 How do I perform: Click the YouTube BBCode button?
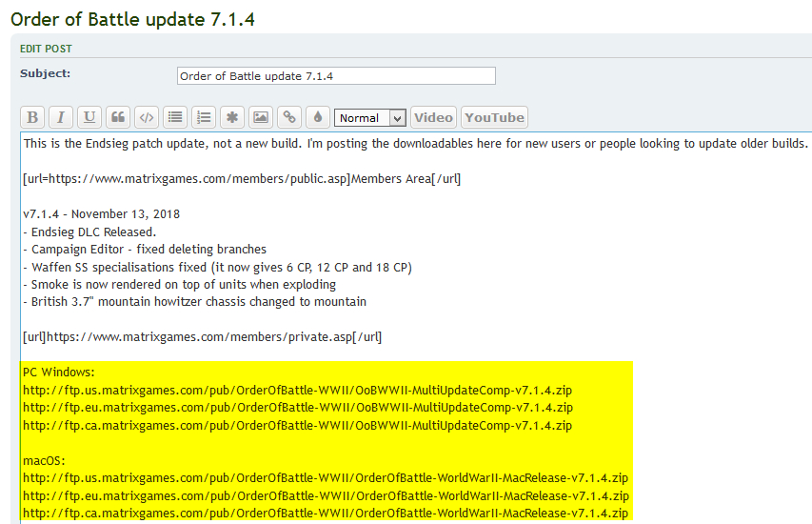coord(494,117)
